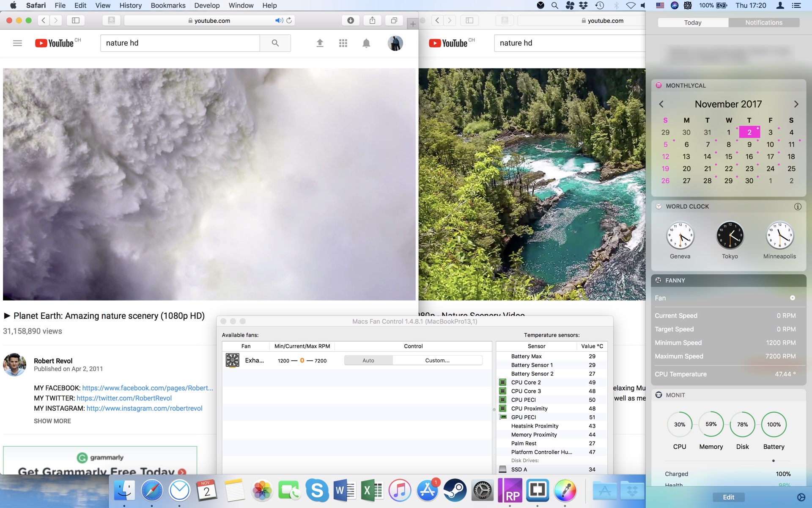
Task: Open Microsoft Excel from the Dock
Action: pos(372,491)
